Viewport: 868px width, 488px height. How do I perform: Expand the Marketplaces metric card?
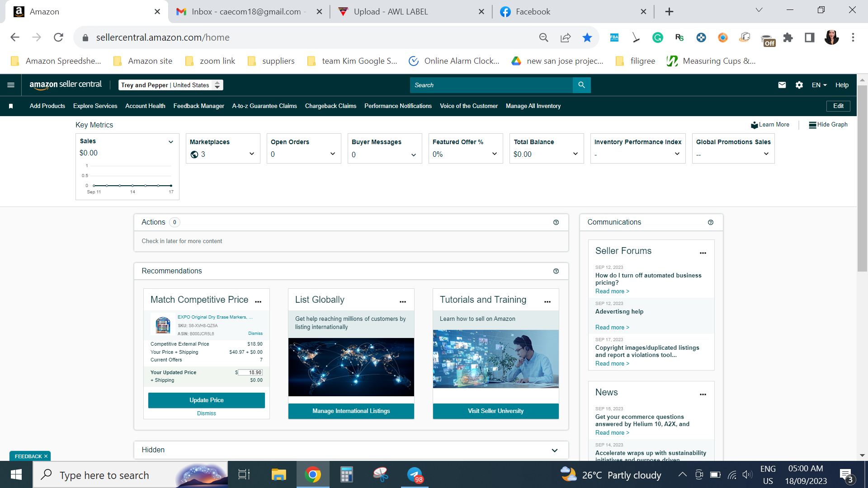pyautogui.click(x=252, y=154)
